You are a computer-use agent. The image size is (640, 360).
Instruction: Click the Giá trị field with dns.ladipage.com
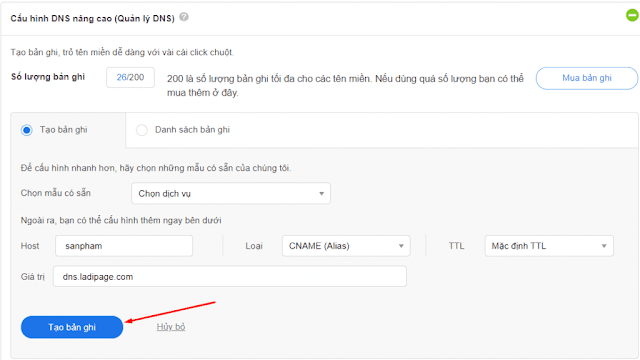(x=229, y=276)
